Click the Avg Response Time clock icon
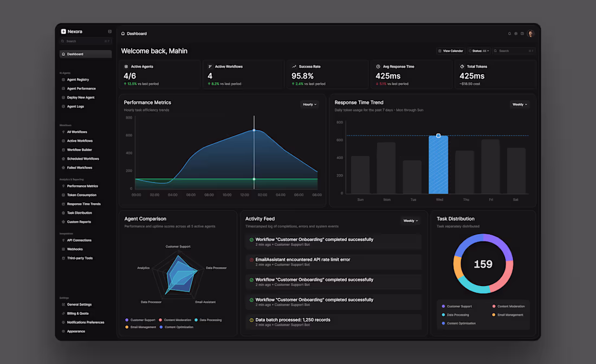The image size is (596, 364). tap(378, 67)
